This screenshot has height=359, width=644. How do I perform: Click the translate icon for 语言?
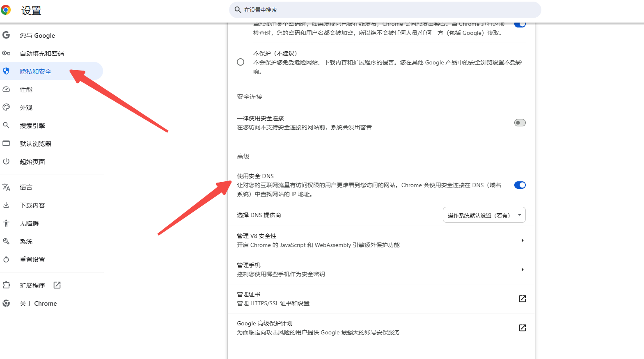pyautogui.click(x=6, y=187)
